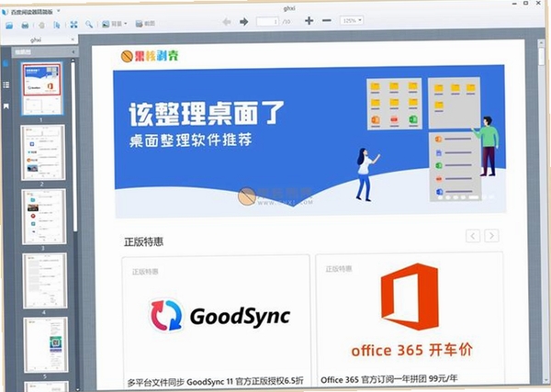
Task: Open the background color dropdown
Action: [115, 24]
